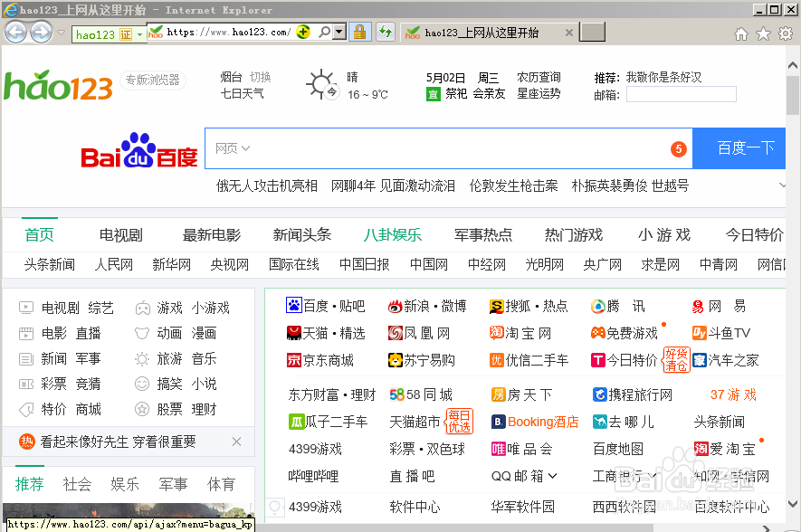801x532 pixels.
Task: Click the Baidu search input field
Action: (x=450, y=148)
